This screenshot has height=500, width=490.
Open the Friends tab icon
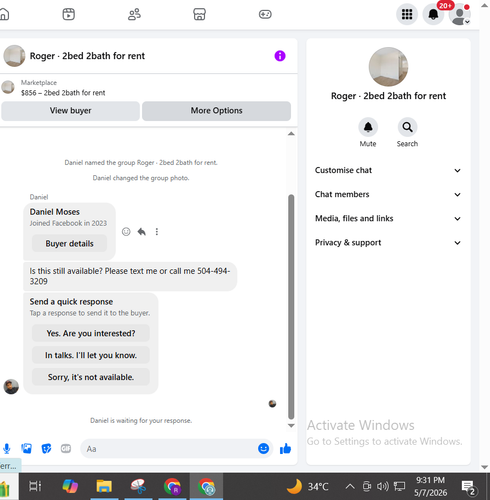tap(134, 14)
